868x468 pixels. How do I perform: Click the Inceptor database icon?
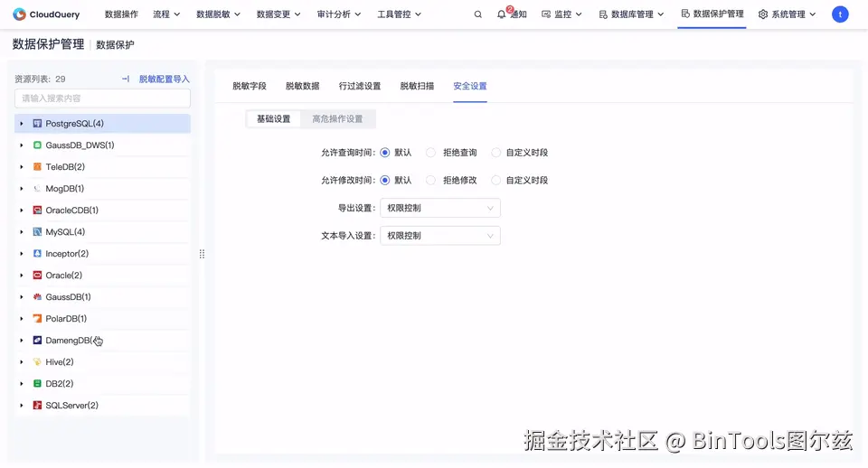(37, 253)
